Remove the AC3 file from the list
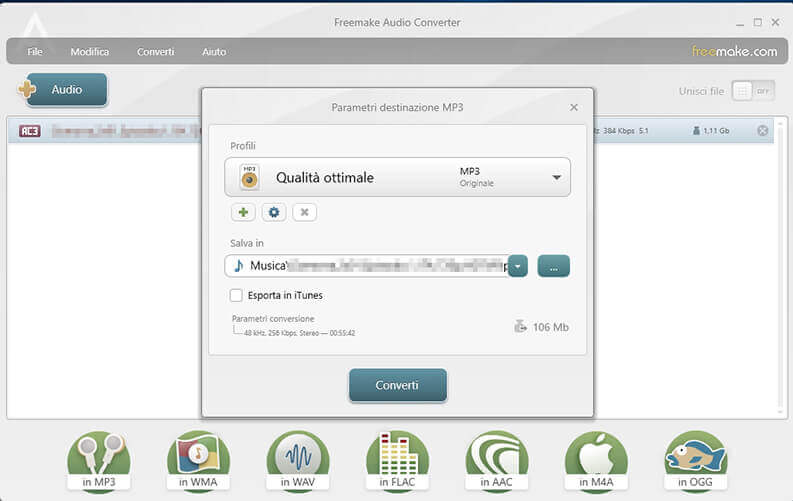793x501 pixels. (763, 131)
